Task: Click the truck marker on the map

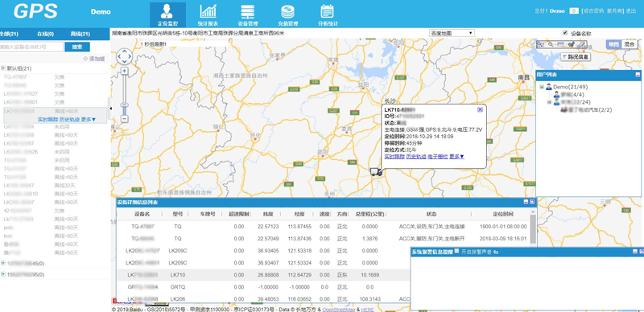Action: click(x=376, y=172)
